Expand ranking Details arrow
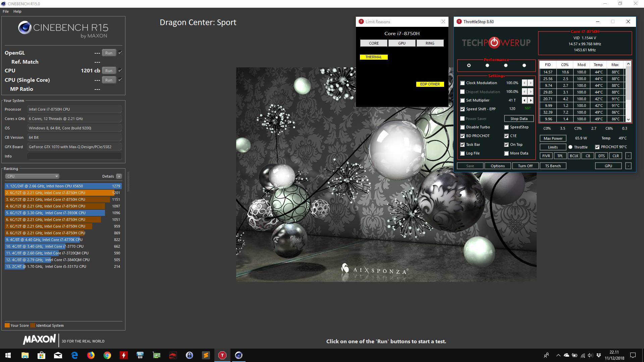644x362 pixels. [x=119, y=176]
